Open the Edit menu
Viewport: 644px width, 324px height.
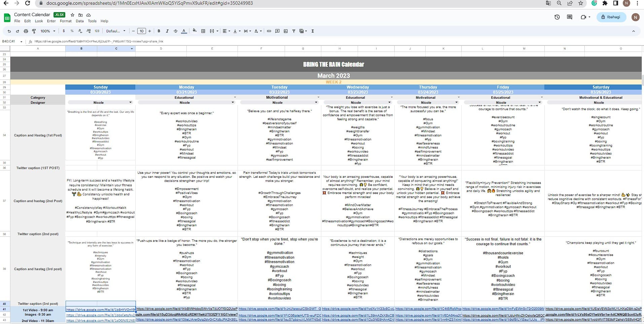click(28, 21)
